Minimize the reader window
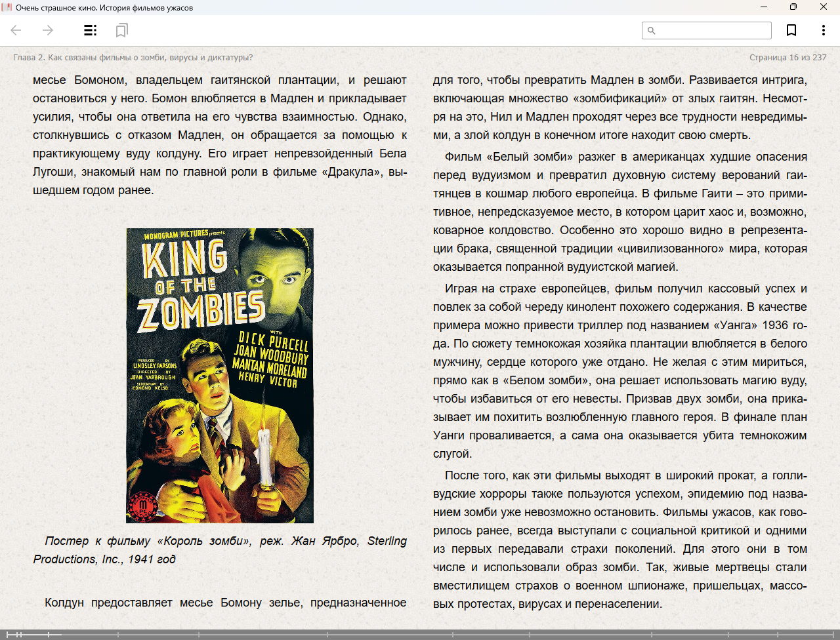The image size is (840, 640). tap(764, 7)
